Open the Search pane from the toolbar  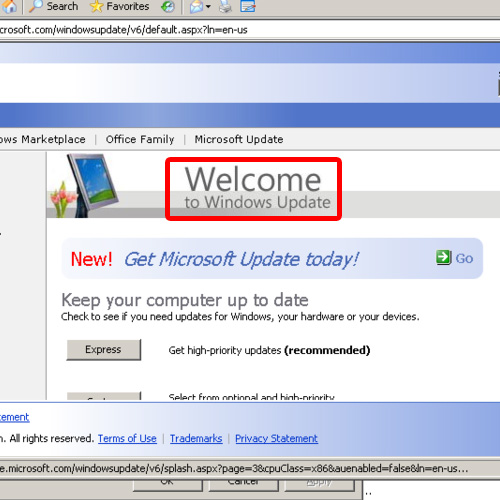(x=53, y=6)
